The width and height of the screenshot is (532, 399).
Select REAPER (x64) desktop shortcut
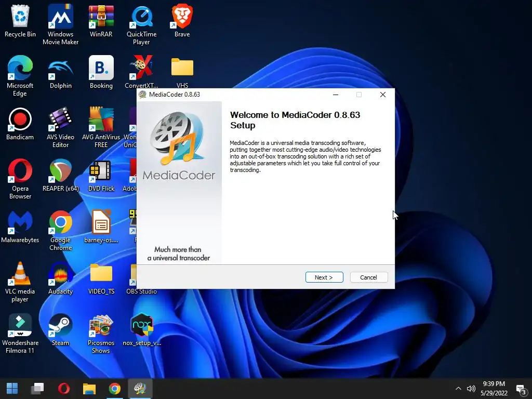[60, 175]
